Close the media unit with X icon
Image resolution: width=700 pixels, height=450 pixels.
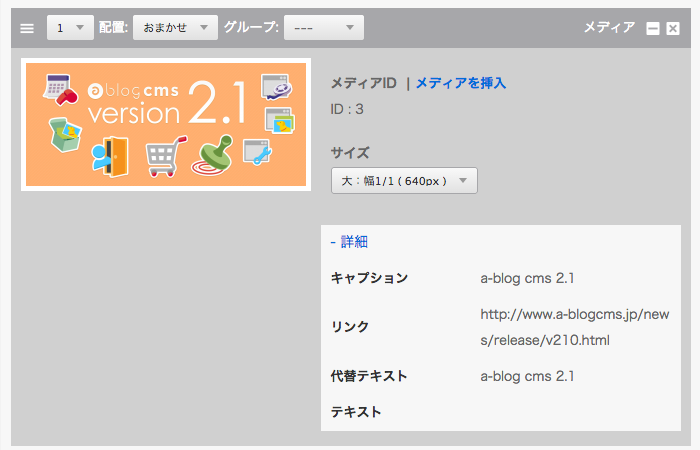[673, 29]
